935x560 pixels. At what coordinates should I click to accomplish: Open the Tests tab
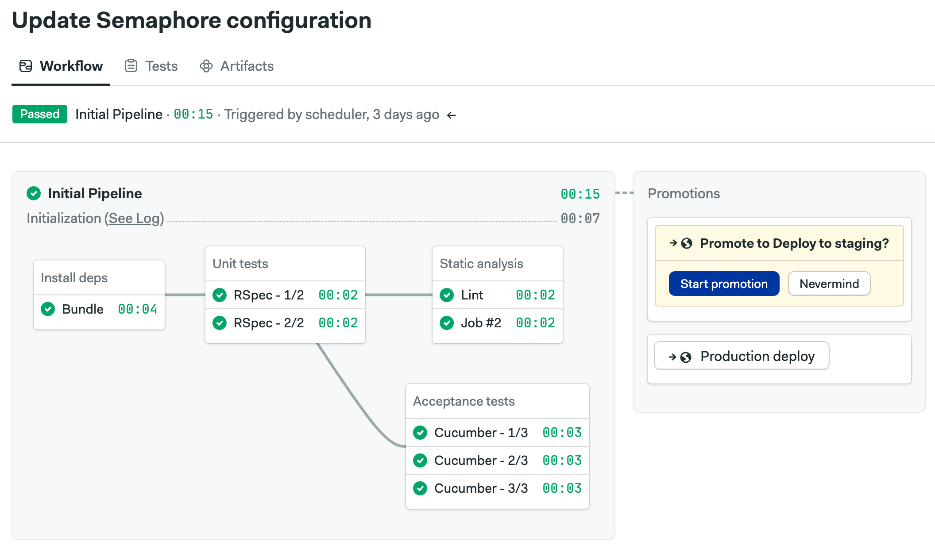click(161, 66)
